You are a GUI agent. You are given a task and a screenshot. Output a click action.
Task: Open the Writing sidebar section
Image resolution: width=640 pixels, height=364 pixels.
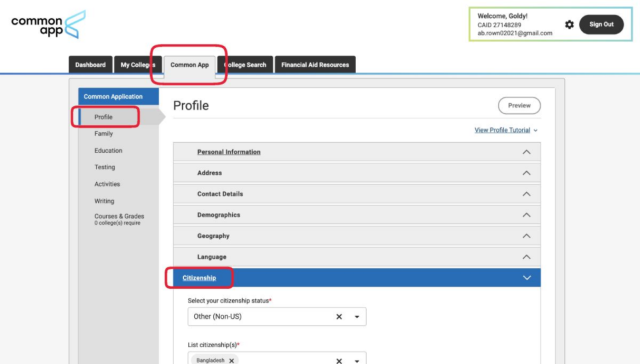click(x=104, y=201)
